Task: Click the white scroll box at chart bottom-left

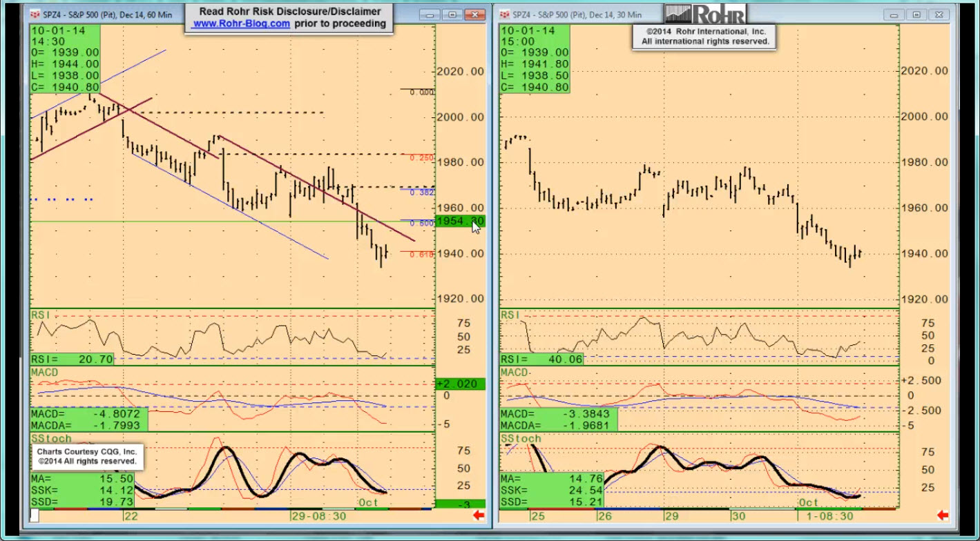Action: pyautogui.click(x=35, y=515)
